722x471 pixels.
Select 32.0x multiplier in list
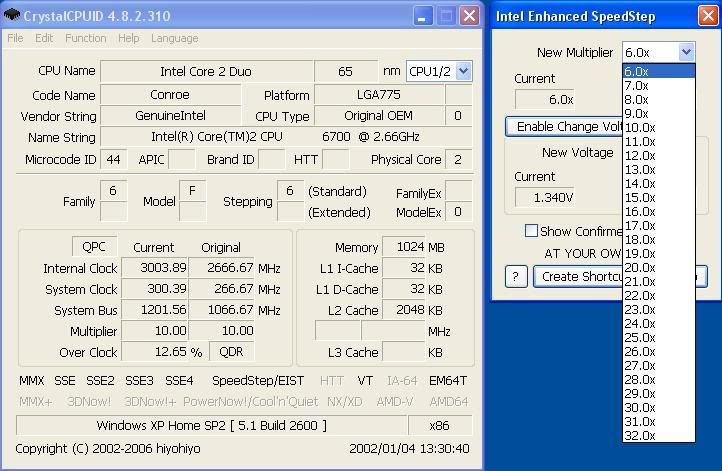pyautogui.click(x=658, y=436)
